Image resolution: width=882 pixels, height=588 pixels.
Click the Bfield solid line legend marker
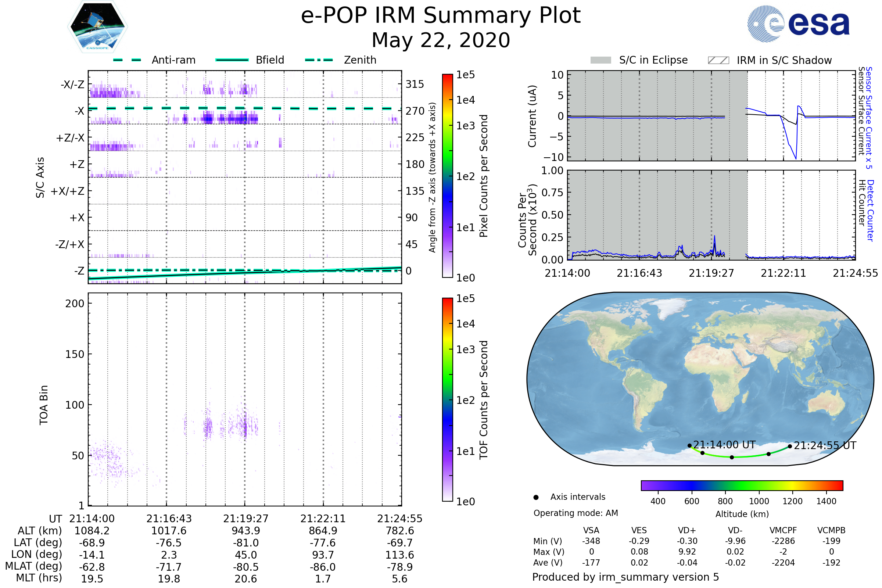coord(232,60)
